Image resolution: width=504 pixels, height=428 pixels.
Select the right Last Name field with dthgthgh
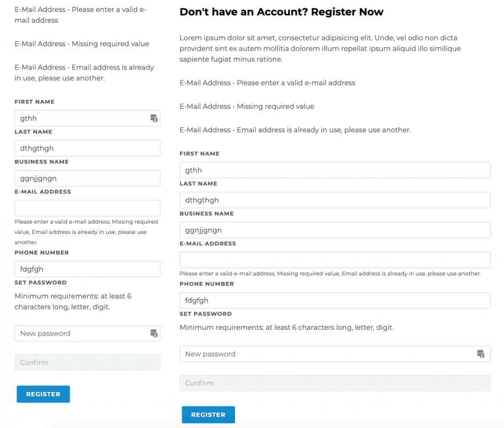335,200
